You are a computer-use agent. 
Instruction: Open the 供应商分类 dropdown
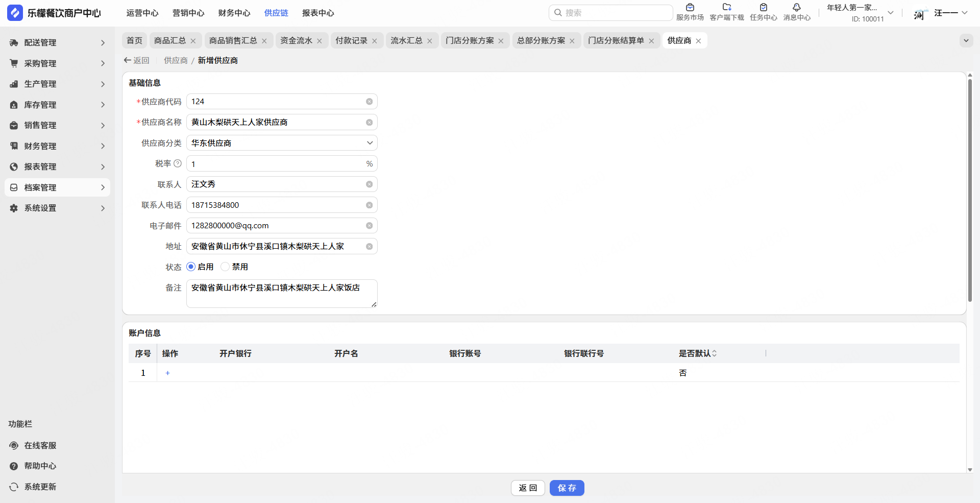click(x=282, y=143)
